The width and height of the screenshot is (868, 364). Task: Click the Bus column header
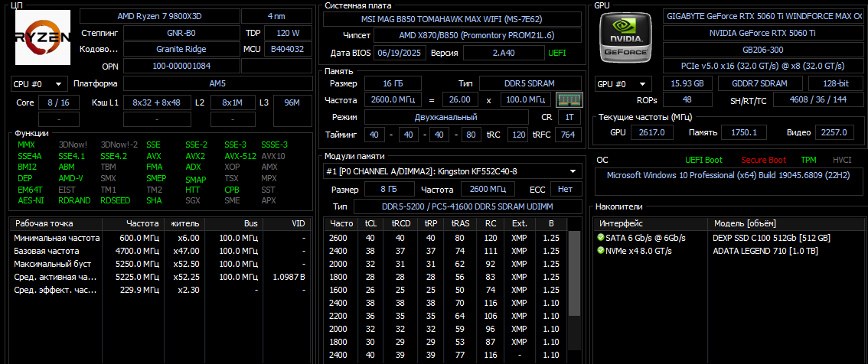234,223
